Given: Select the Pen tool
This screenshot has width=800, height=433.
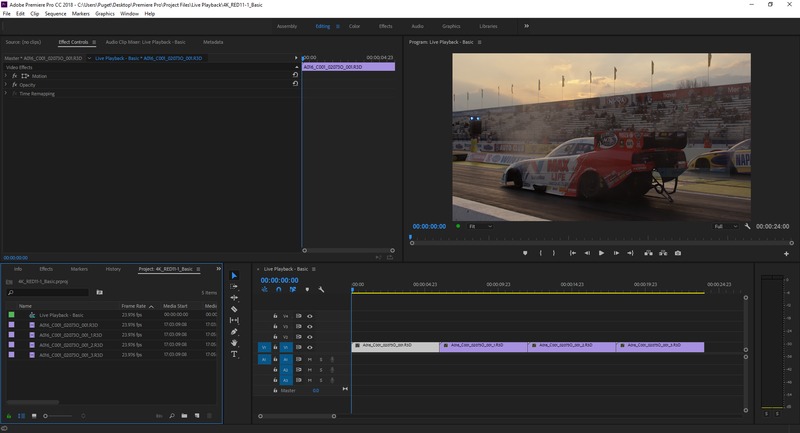Looking at the screenshot, I should [234, 331].
